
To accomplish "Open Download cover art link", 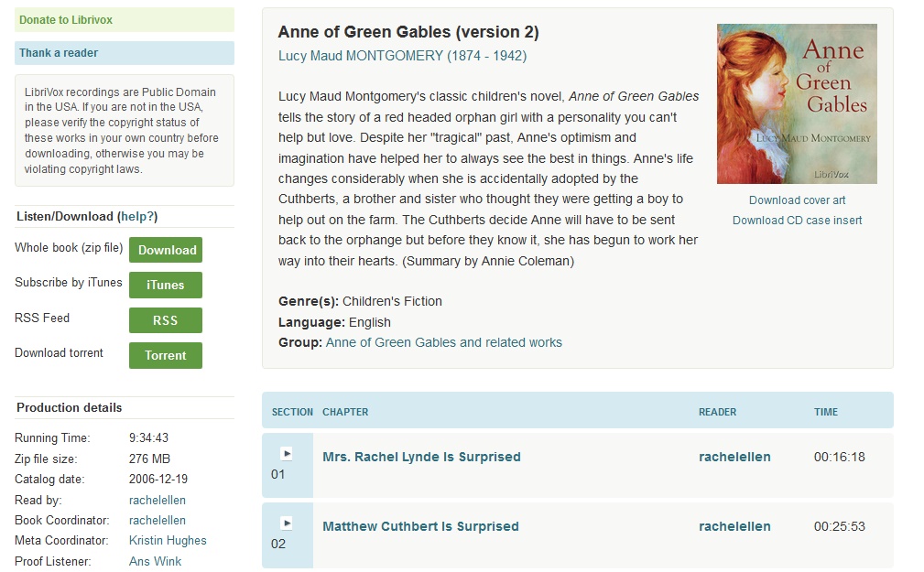I will click(x=797, y=200).
